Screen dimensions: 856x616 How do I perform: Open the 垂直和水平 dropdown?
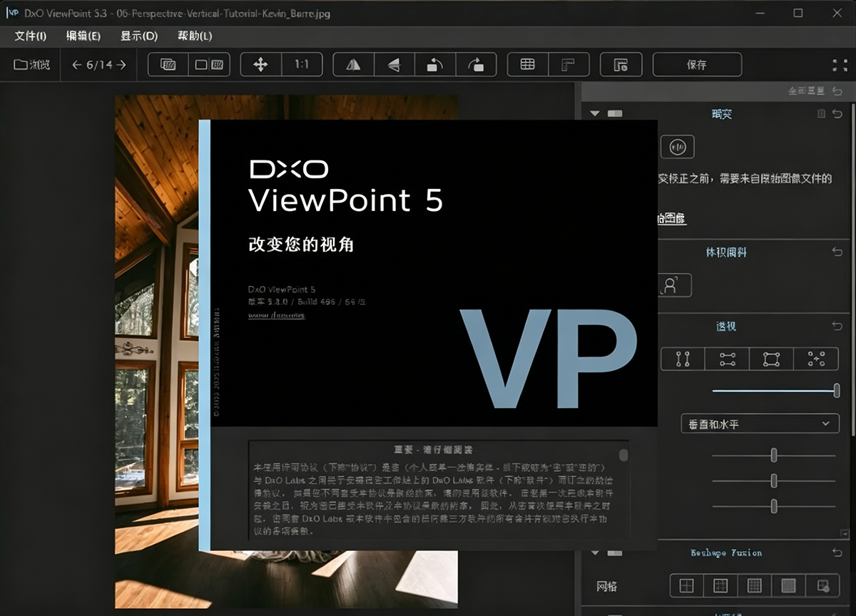coord(760,424)
